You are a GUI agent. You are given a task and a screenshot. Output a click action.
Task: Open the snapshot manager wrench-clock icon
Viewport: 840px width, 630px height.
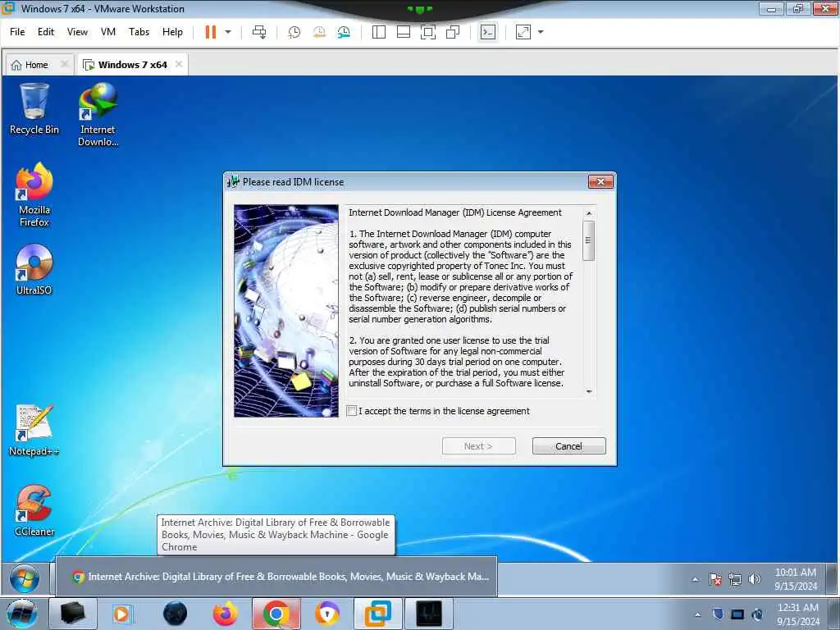tap(344, 32)
